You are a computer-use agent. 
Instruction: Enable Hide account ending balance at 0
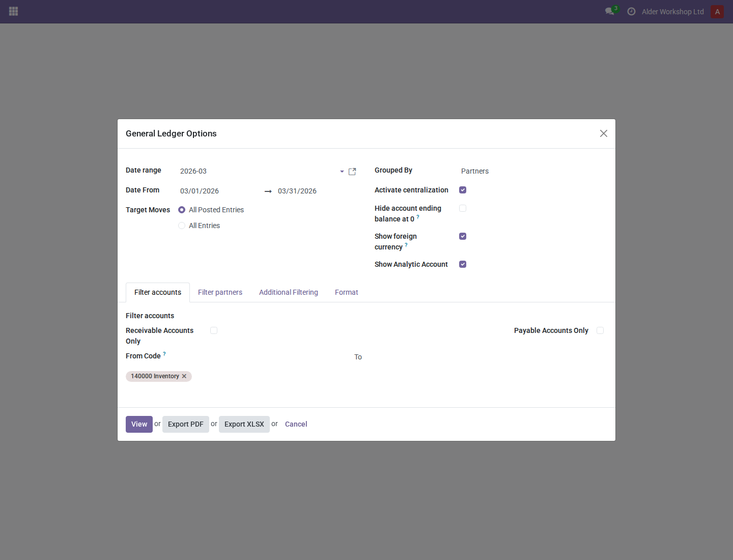(463, 208)
